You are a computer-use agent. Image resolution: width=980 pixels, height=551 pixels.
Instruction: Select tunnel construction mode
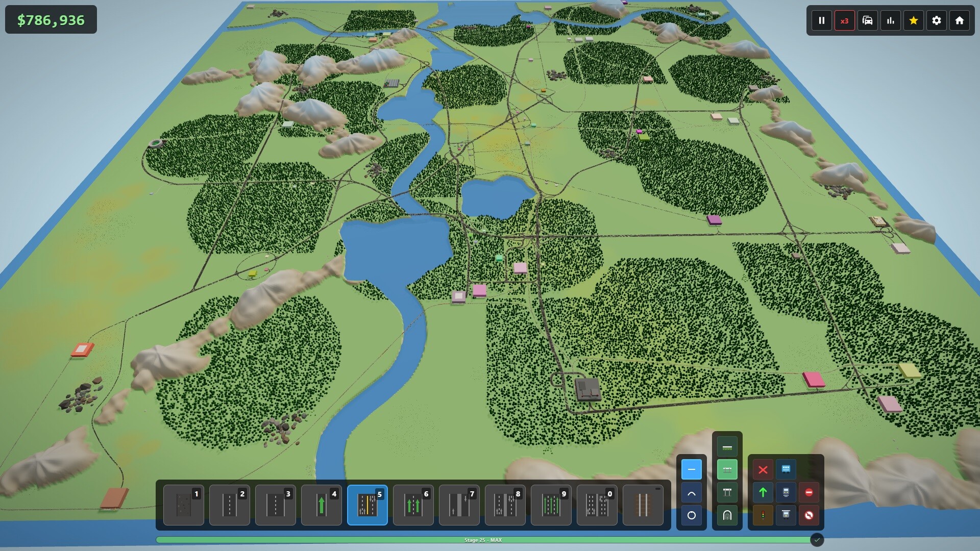727,515
